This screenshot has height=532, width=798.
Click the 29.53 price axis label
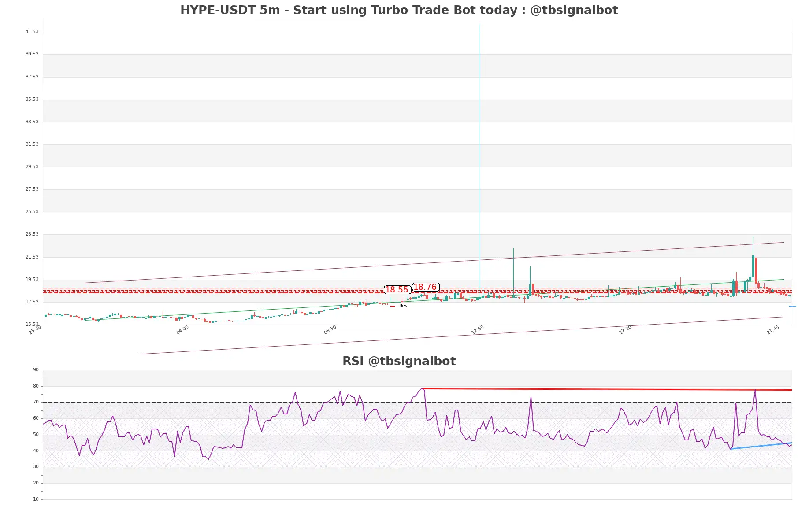[32, 167]
